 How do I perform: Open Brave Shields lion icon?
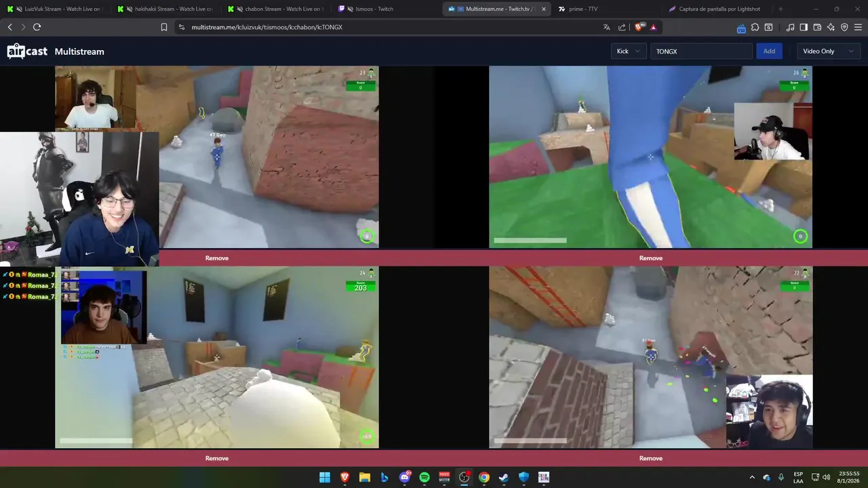638,27
